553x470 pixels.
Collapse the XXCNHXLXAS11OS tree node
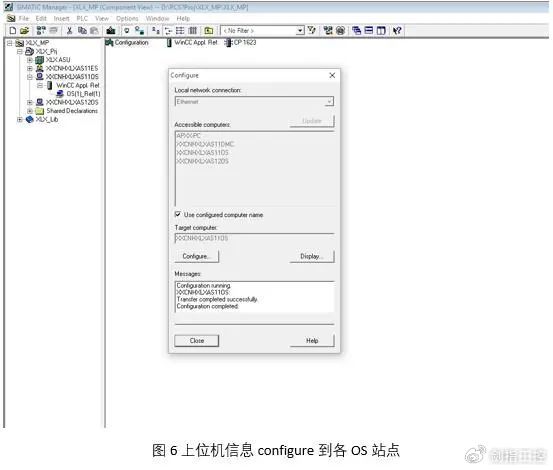click(30, 77)
